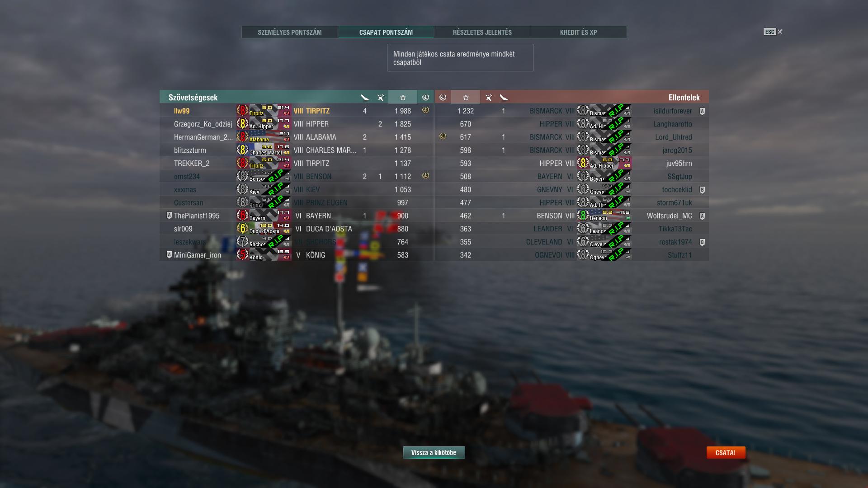Open the Kredit és XP tab
868x488 pixels.
[x=578, y=33]
